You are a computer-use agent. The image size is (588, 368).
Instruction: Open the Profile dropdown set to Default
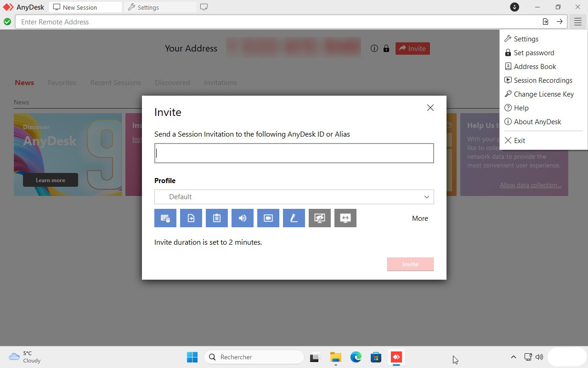coord(294,197)
